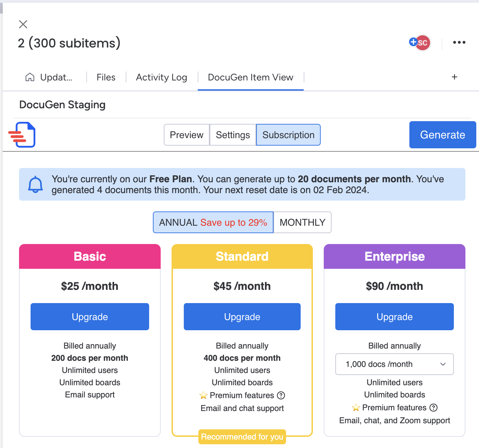Open the 1,000 docs /month dropdown
The image size is (479, 448).
point(394,364)
